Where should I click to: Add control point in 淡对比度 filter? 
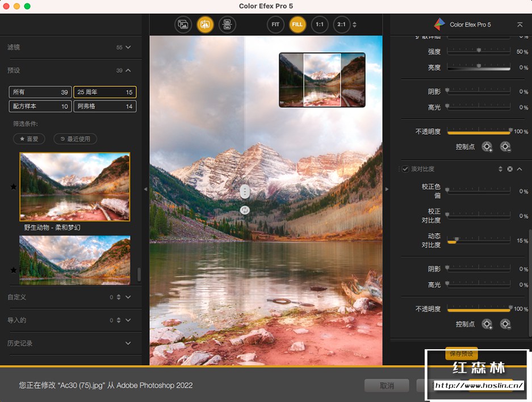(x=487, y=324)
